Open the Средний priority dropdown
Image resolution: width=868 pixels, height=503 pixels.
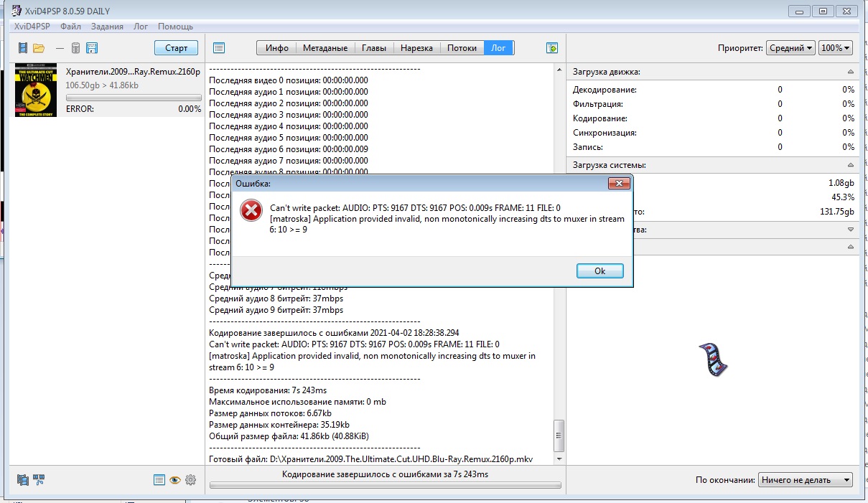790,48
